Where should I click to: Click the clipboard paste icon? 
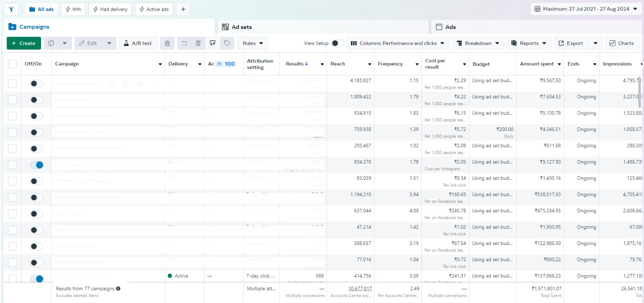tap(167, 43)
